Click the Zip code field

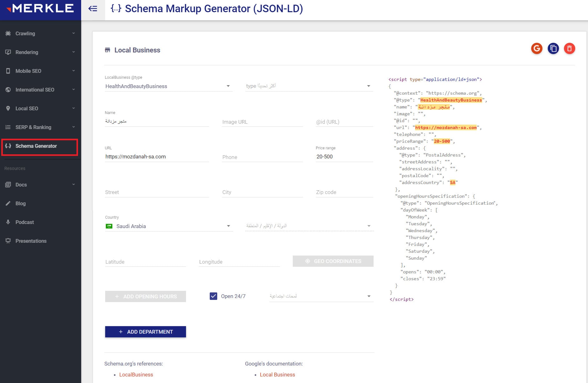coord(344,192)
